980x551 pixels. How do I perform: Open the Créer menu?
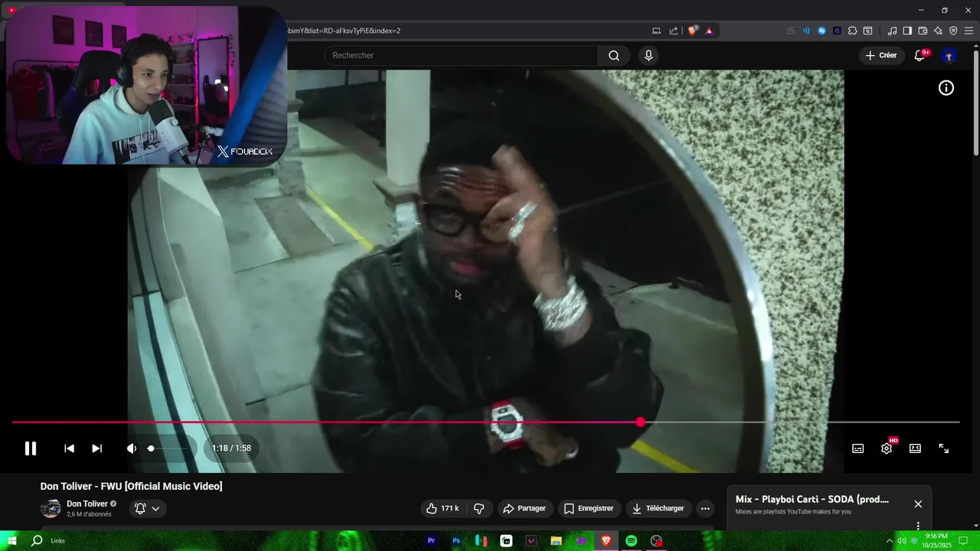[x=880, y=55]
